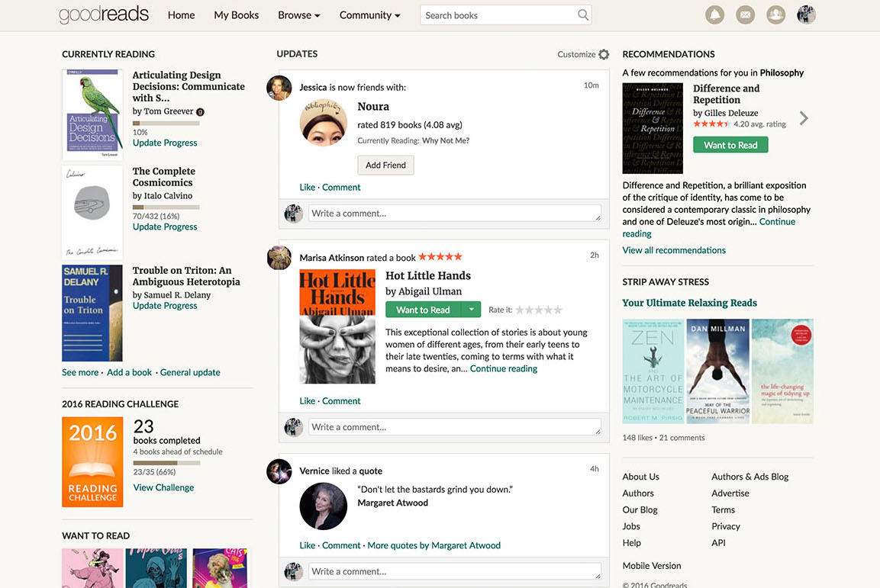Open notifications via the bell icon

[714, 14]
